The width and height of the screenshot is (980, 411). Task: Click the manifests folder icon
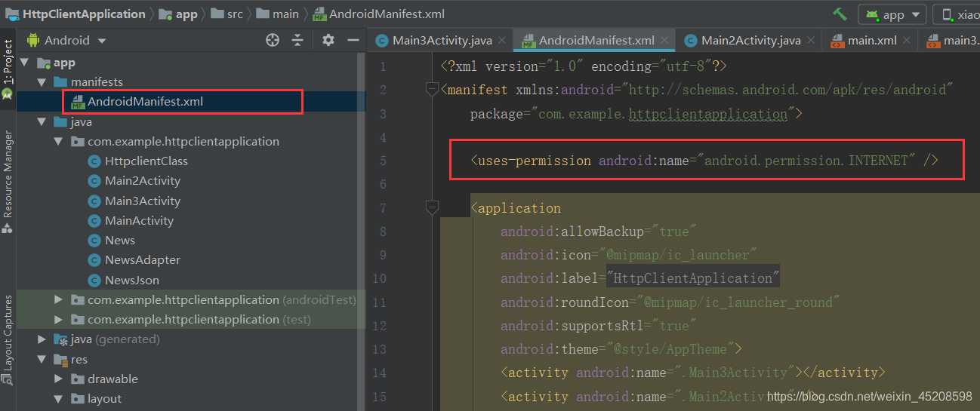click(x=60, y=81)
